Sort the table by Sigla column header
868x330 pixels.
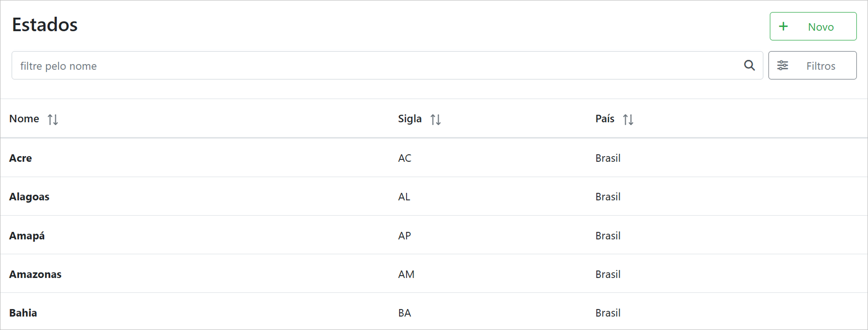point(410,119)
